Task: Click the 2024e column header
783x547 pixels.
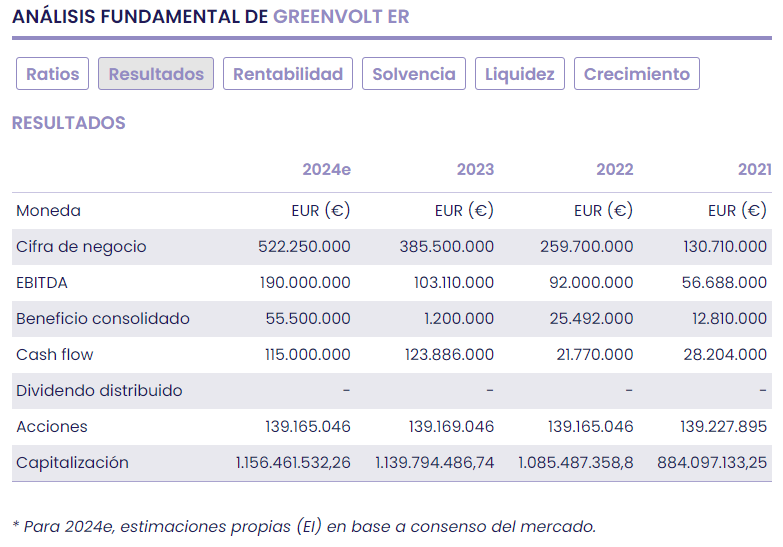Action: (x=327, y=169)
